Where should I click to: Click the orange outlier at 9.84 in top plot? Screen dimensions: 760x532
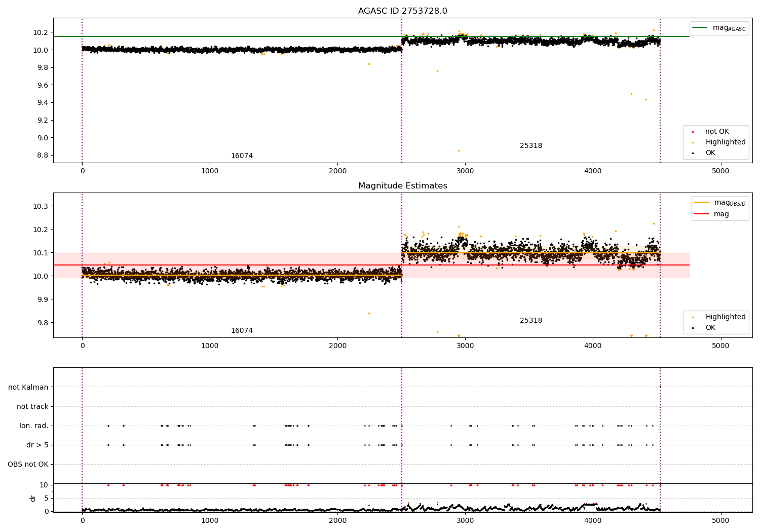(369, 64)
